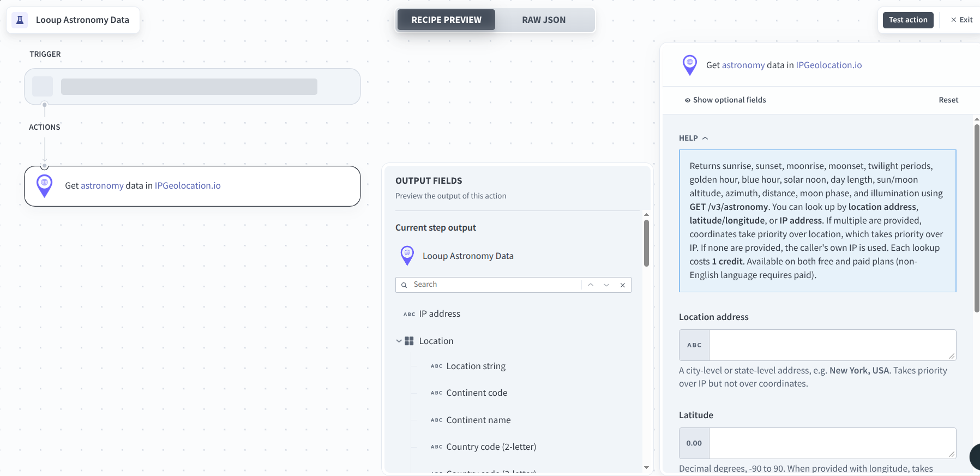Click the right configuration panel scrollbar
Viewport: 980px width, 476px height.
pyautogui.click(x=977, y=218)
